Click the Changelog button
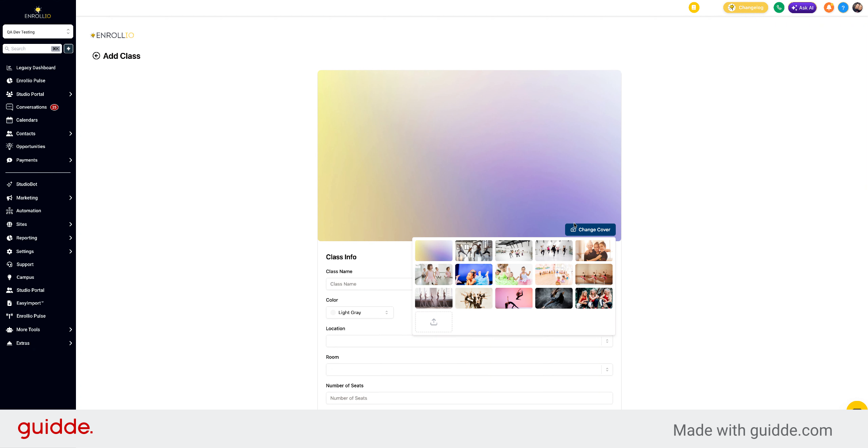The height and width of the screenshot is (448, 868). tap(745, 8)
